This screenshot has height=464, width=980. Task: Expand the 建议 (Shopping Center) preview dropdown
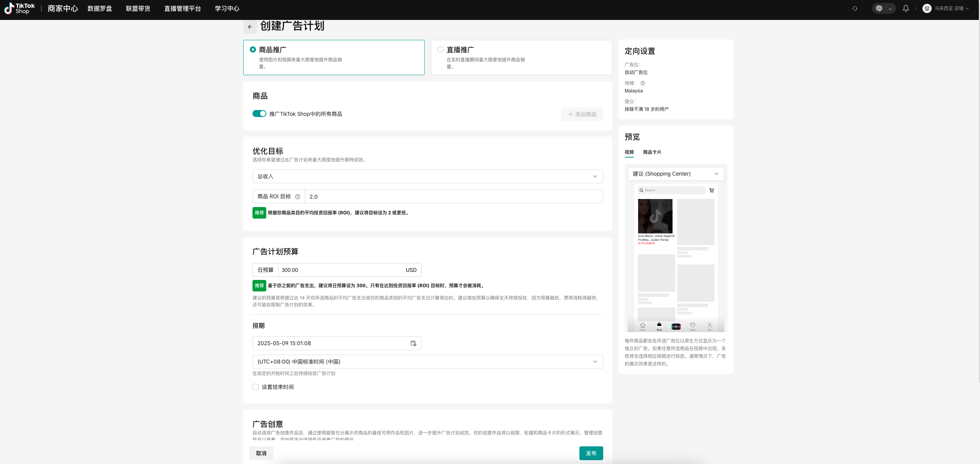(x=676, y=174)
